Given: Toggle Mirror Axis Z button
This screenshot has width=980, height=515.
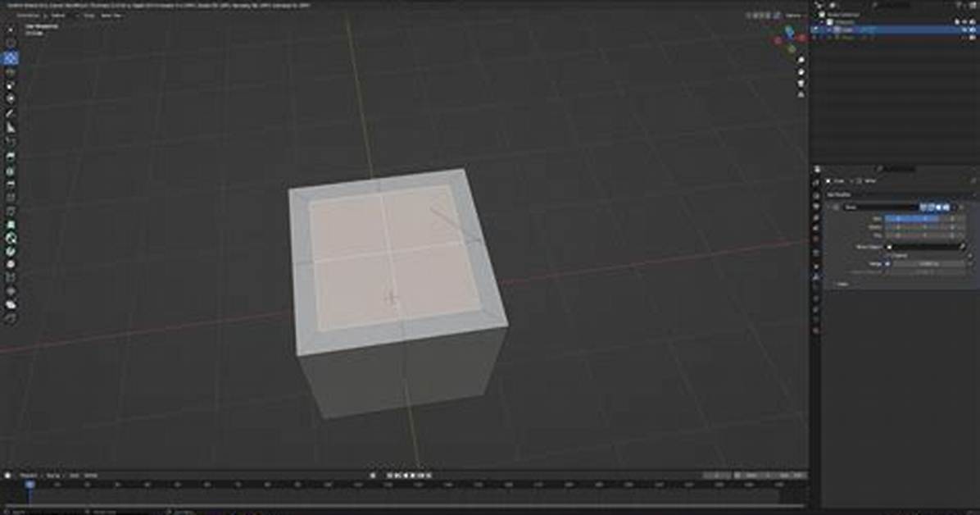Looking at the screenshot, I should [952, 219].
